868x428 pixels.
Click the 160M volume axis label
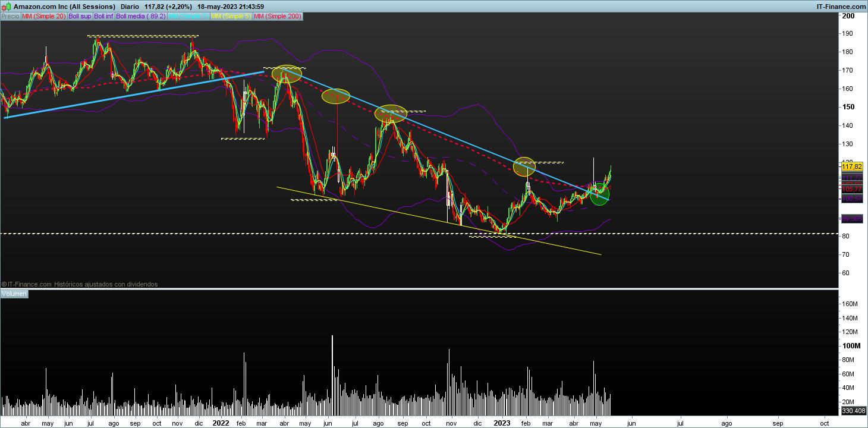coord(851,304)
